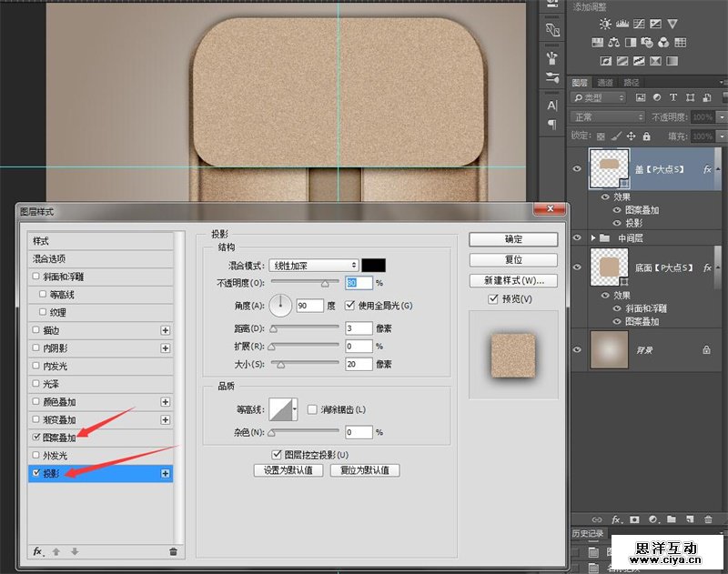This screenshot has height=574, width=728.
Task: Filter layers by text type icon
Action: [672, 97]
